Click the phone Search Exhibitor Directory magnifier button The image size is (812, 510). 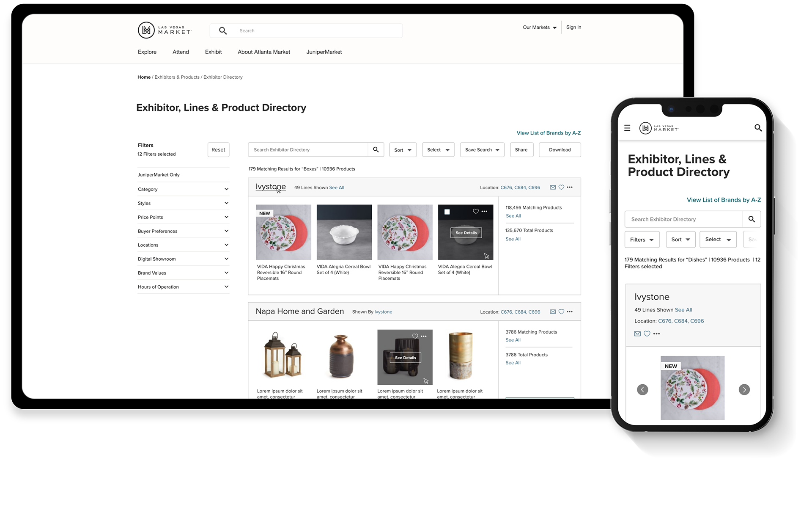click(752, 219)
